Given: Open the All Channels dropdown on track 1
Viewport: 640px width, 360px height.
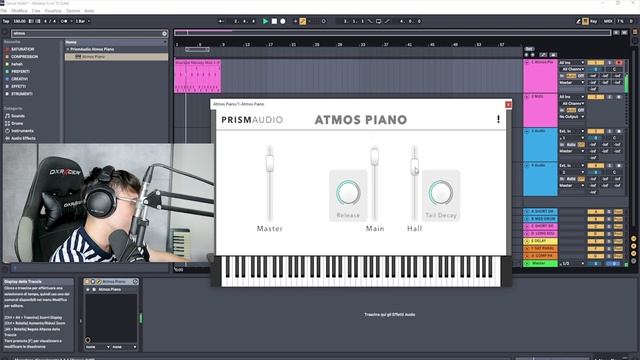Looking at the screenshot, I should point(573,69).
